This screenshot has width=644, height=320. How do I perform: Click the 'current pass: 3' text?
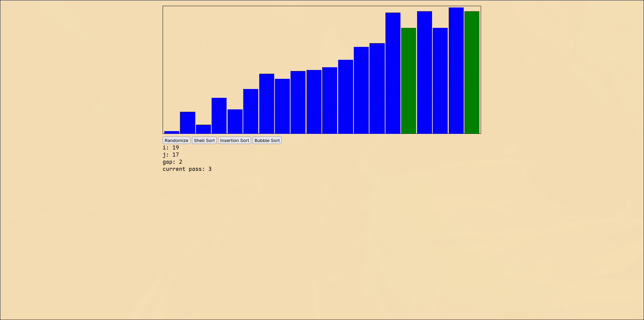[x=187, y=169]
